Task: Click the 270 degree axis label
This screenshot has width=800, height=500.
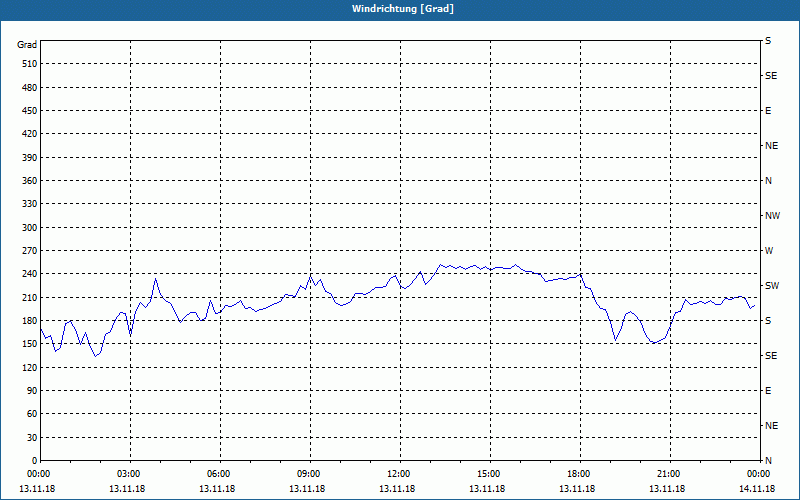Action: (x=30, y=251)
